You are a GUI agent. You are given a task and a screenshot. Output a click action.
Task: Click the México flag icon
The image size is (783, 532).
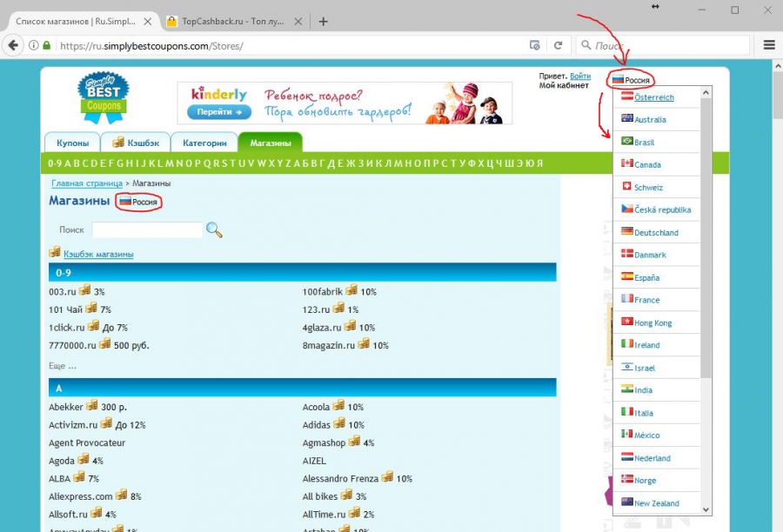627,434
